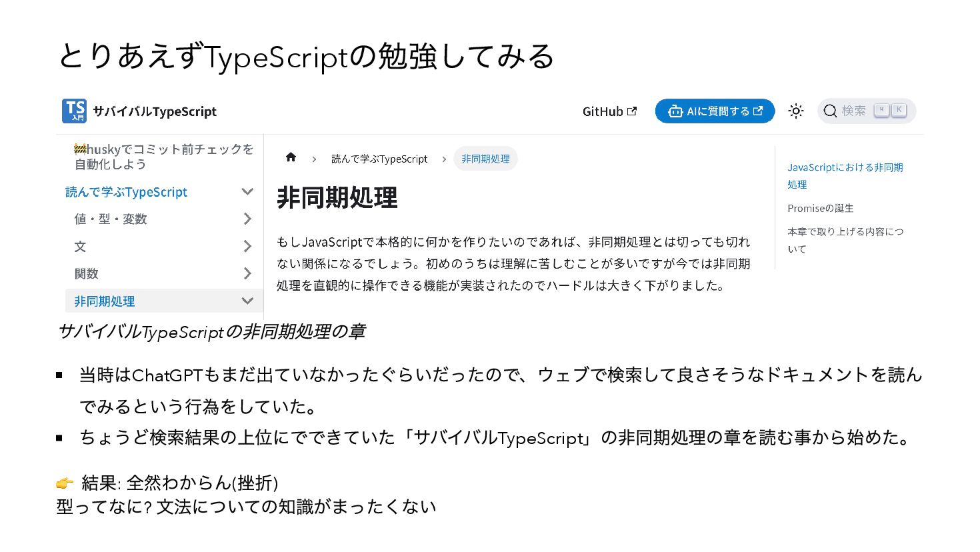Image resolution: width=980 pixels, height=552 pixels.
Task: Open 関数 sidebar item
Action: pos(86,273)
